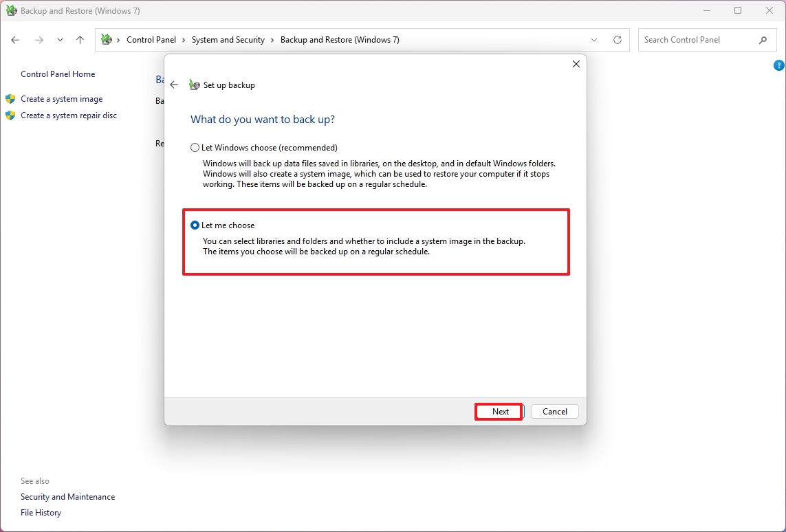Minimize the Backup and Restore window
This screenshot has width=786, height=532.
(x=707, y=10)
